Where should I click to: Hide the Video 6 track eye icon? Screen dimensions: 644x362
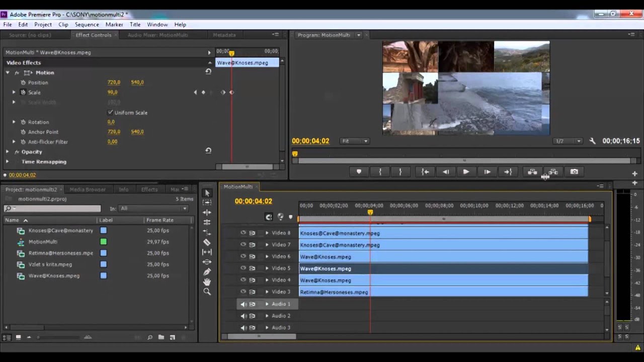click(244, 256)
